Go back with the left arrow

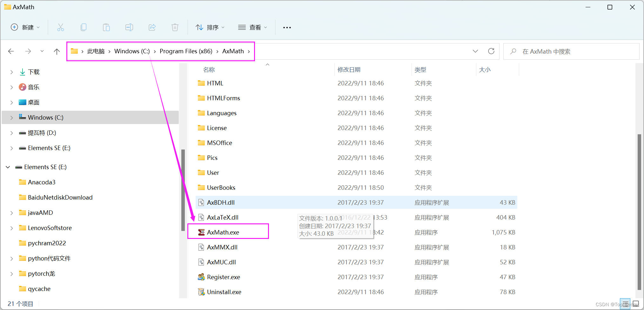(11, 51)
